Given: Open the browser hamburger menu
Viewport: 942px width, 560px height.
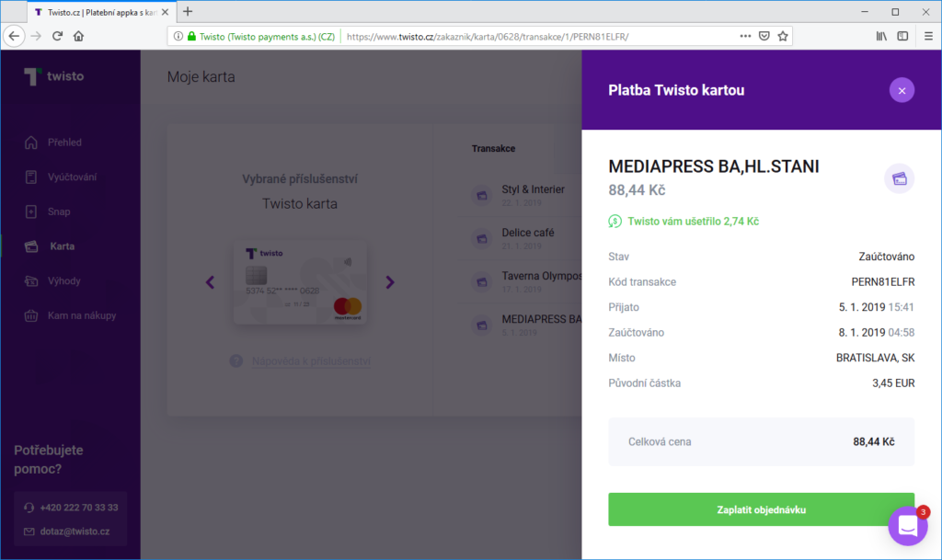Looking at the screenshot, I should [x=927, y=36].
